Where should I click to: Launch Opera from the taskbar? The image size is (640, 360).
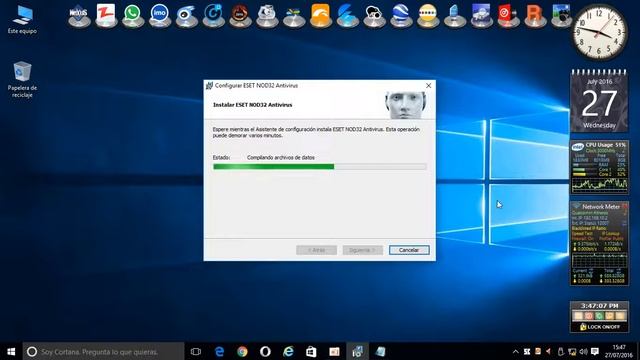(265, 351)
